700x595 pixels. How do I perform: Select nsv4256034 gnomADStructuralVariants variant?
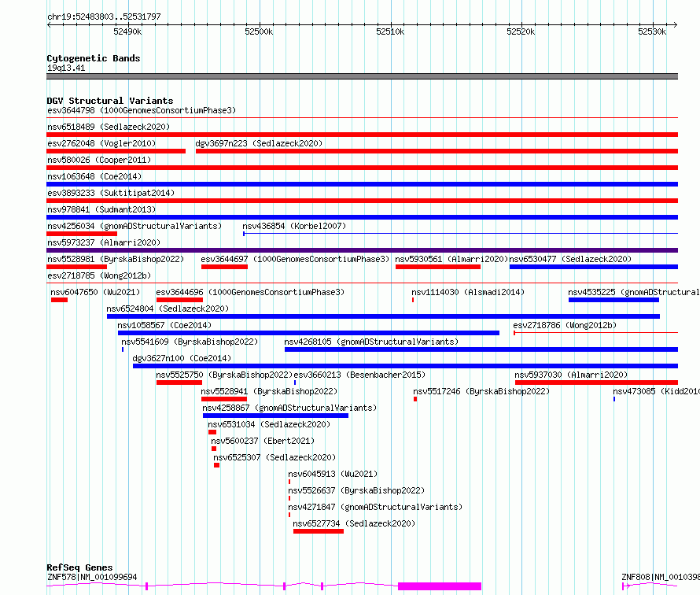tap(82, 234)
